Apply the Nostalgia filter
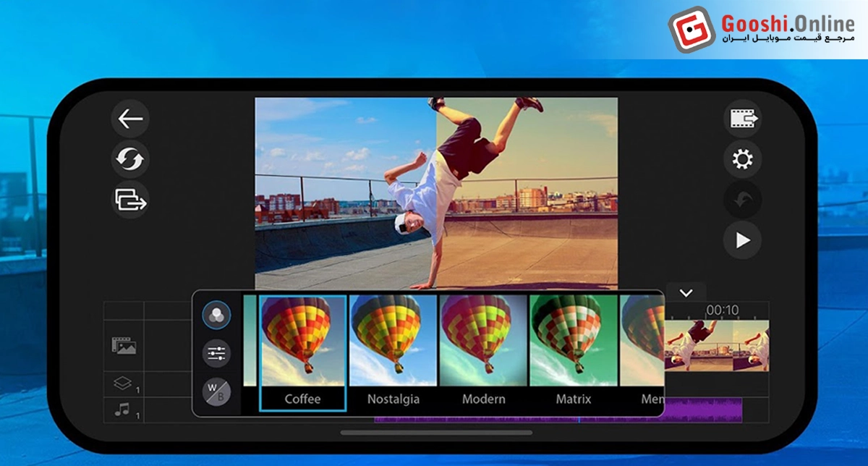 [x=393, y=351]
